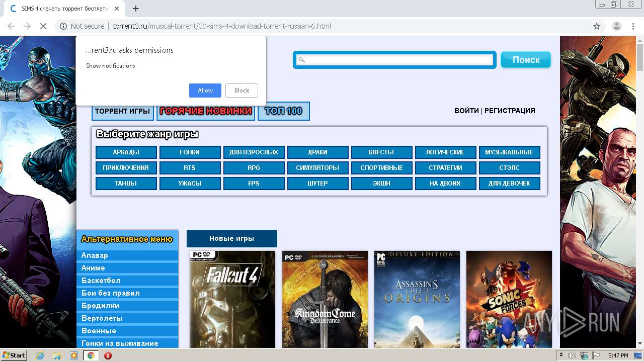Bookmark this page with the star icon
This screenshot has width=644, height=362.
(x=597, y=26)
